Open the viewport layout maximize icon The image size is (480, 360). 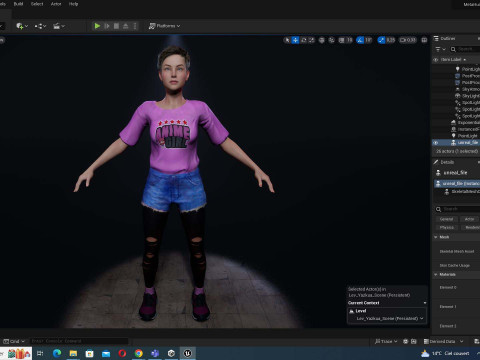point(424,40)
